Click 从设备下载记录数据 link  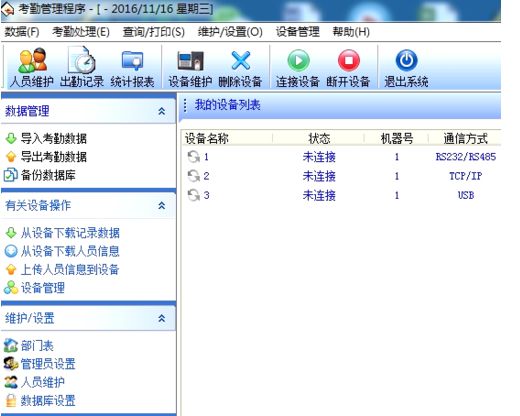70,233
